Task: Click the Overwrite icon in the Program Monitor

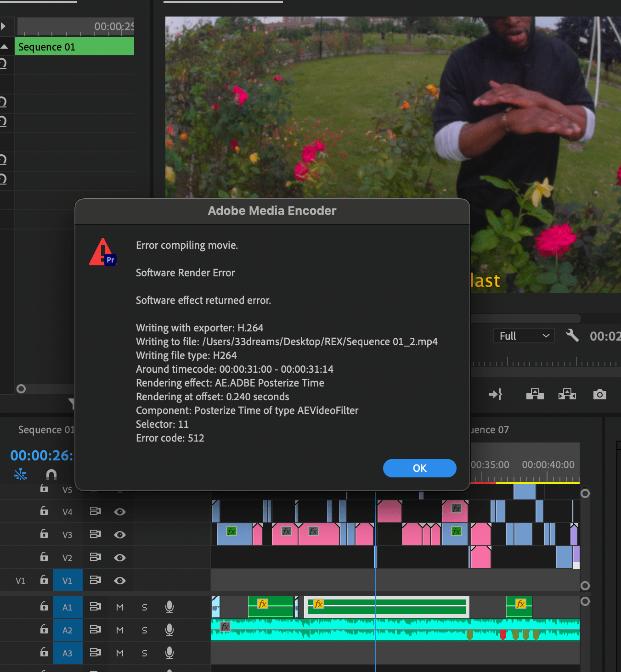Action: pyautogui.click(x=567, y=394)
